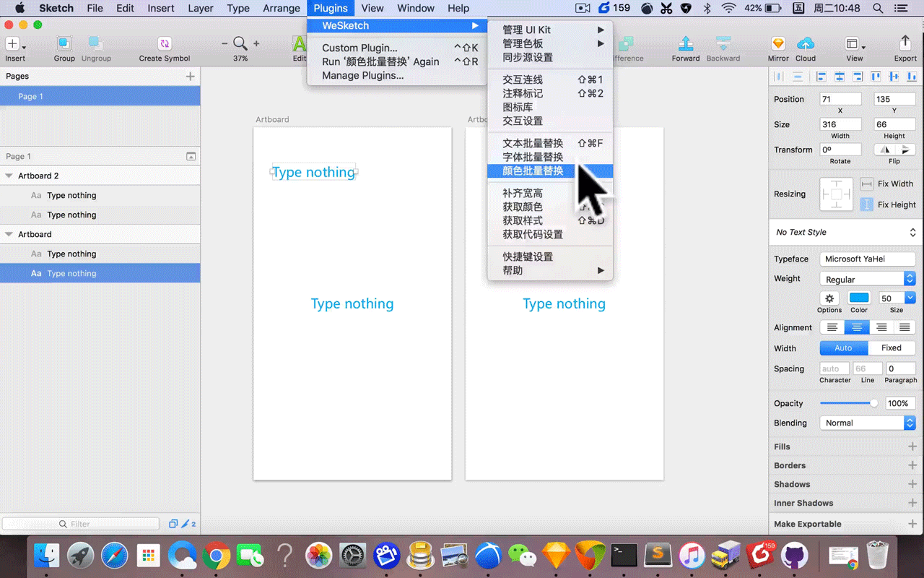
Task: Click the Mirror toolbar icon
Action: (778, 44)
